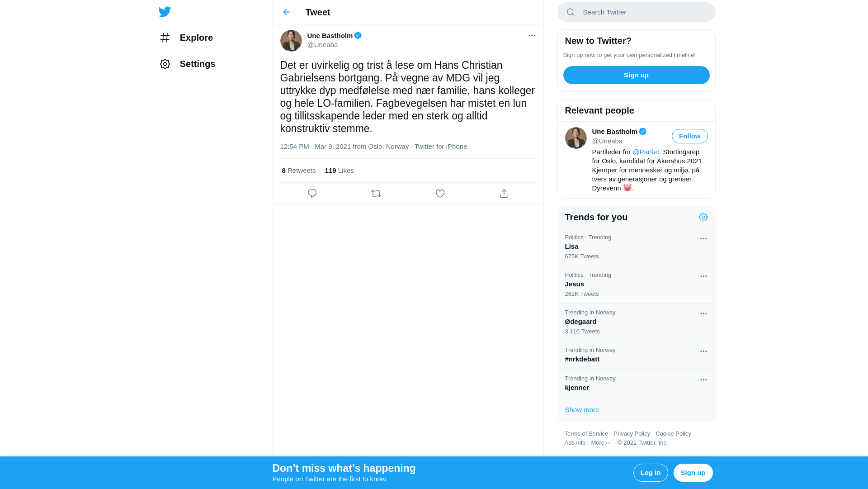Screen dimensions: 868x489
Task: Click Show more under trends
Action: pyautogui.click(x=582, y=410)
